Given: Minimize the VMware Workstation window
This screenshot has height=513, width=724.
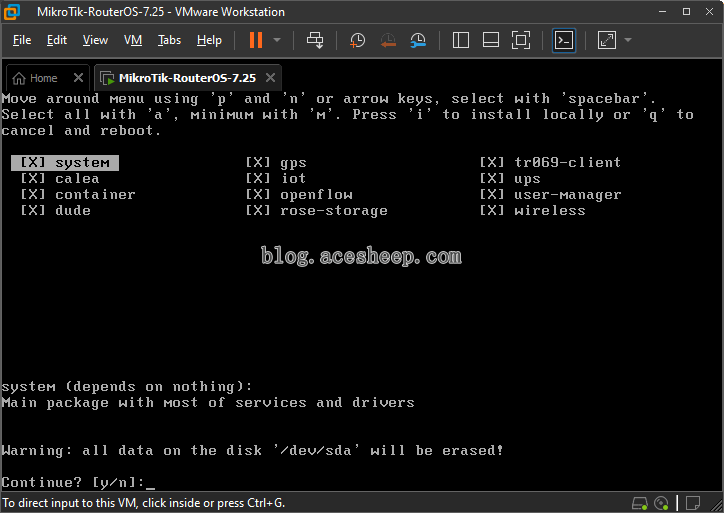Looking at the screenshot, I should pyautogui.click(x=663, y=12).
